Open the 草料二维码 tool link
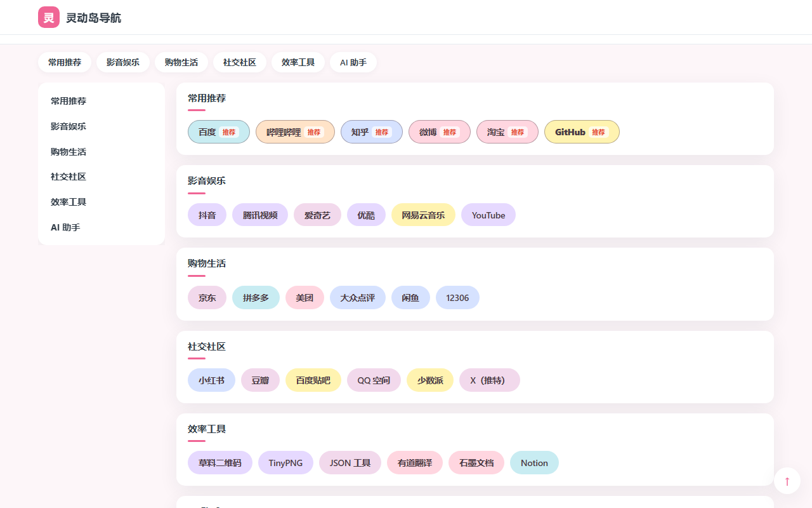This screenshot has width=812, height=508. (x=220, y=463)
